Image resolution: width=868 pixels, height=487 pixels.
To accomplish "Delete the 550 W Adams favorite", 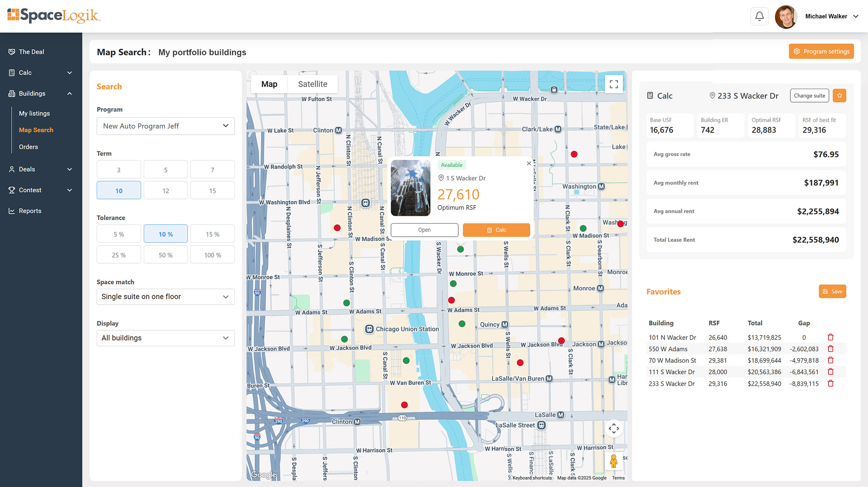I will point(831,348).
